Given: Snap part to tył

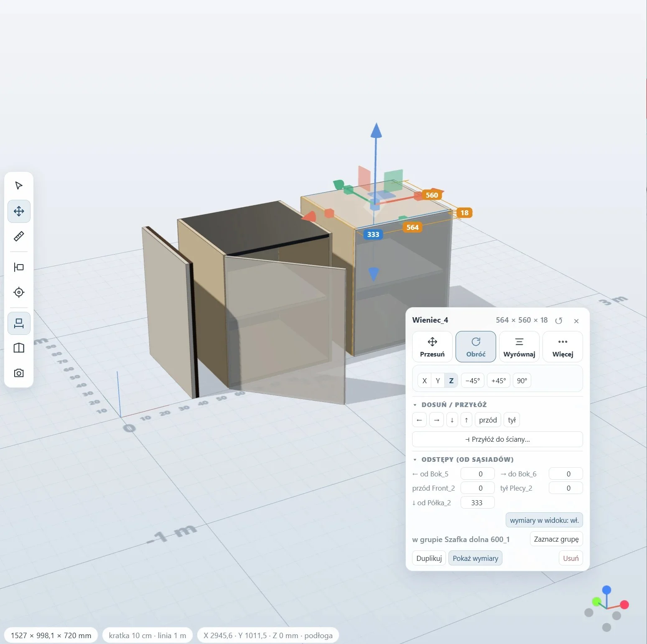Looking at the screenshot, I should click(x=512, y=420).
